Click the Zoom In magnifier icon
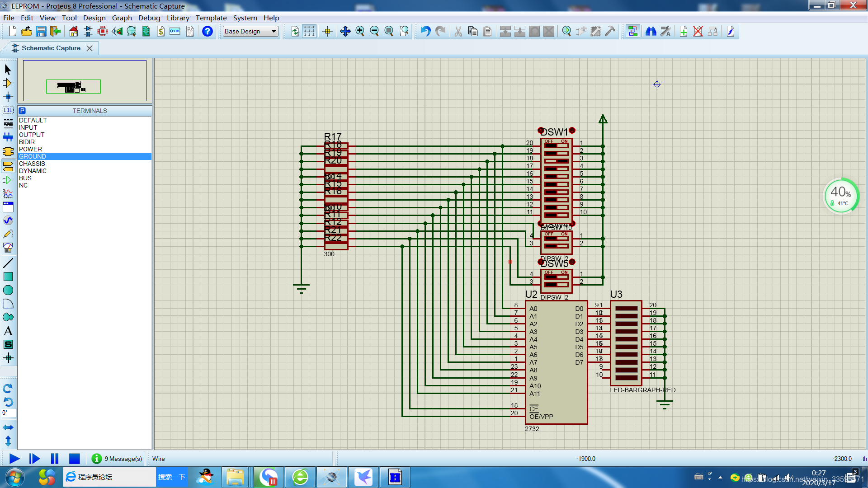The width and height of the screenshot is (868, 488). 360,31
